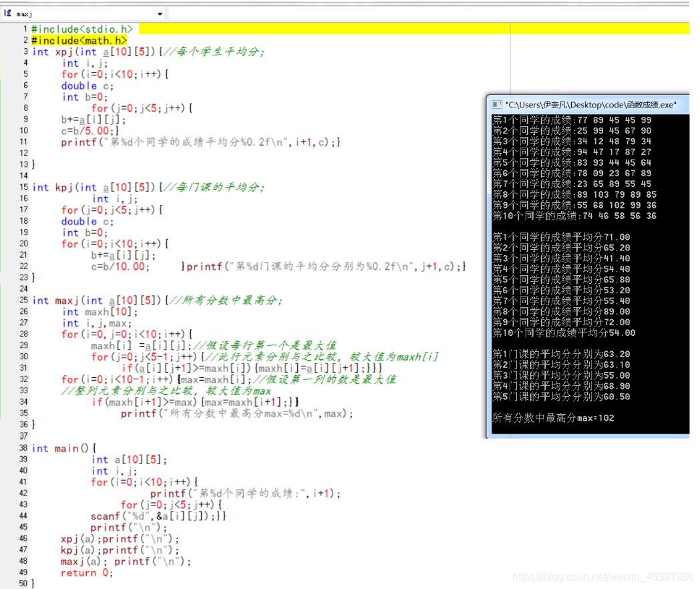Click the console title path 函数成绩.exe
Image resolution: width=700 pixels, height=589 pixels.
coord(591,105)
